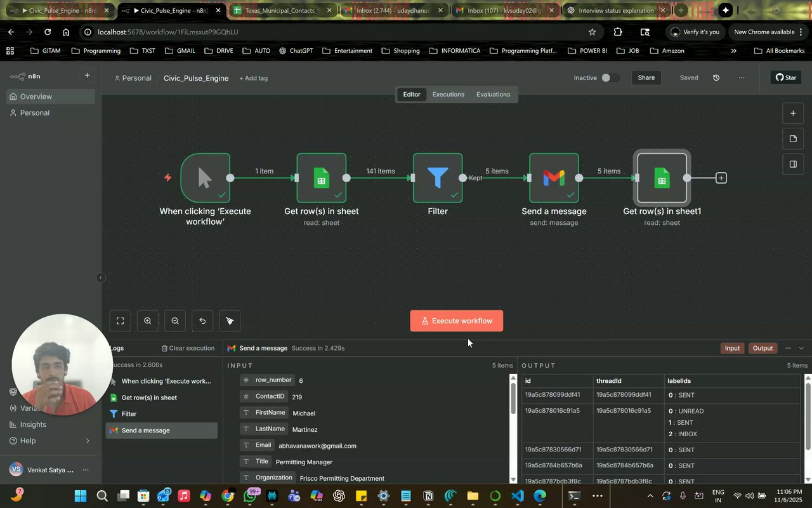Switch log view to Input
The width and height of the screenshot is (812, 508).
[732, 348]
